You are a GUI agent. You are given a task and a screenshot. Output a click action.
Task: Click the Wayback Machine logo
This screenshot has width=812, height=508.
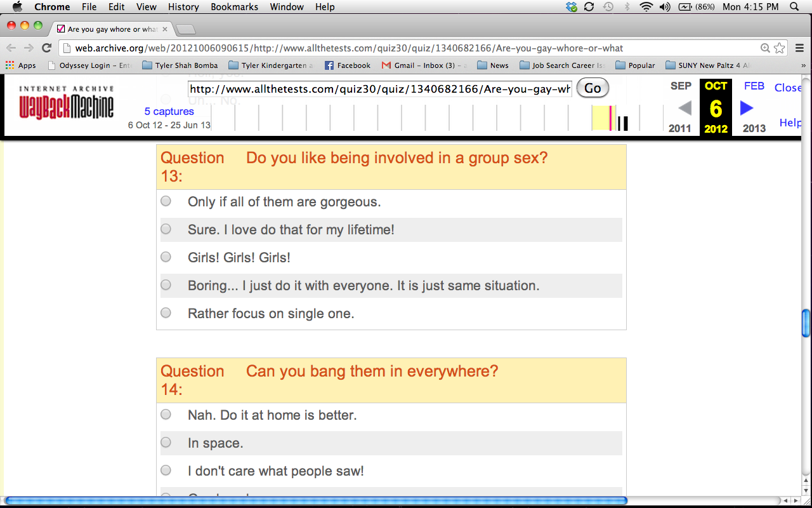click(67, 103)
